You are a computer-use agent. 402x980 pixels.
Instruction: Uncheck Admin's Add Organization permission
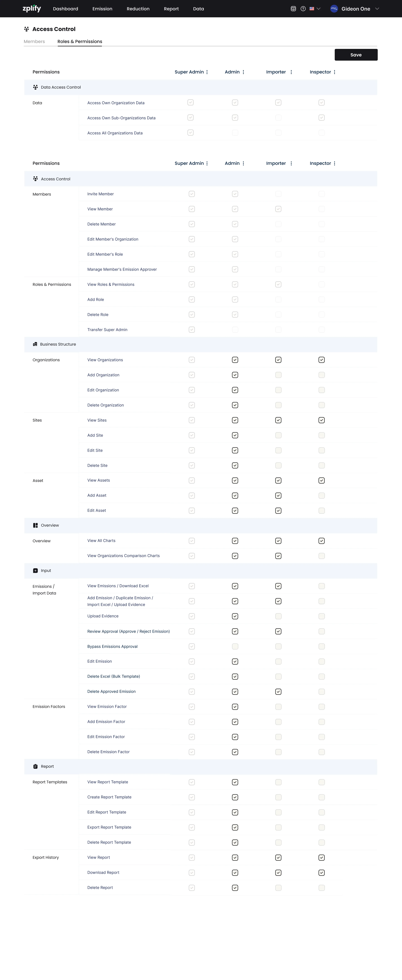tap(235, 375)
